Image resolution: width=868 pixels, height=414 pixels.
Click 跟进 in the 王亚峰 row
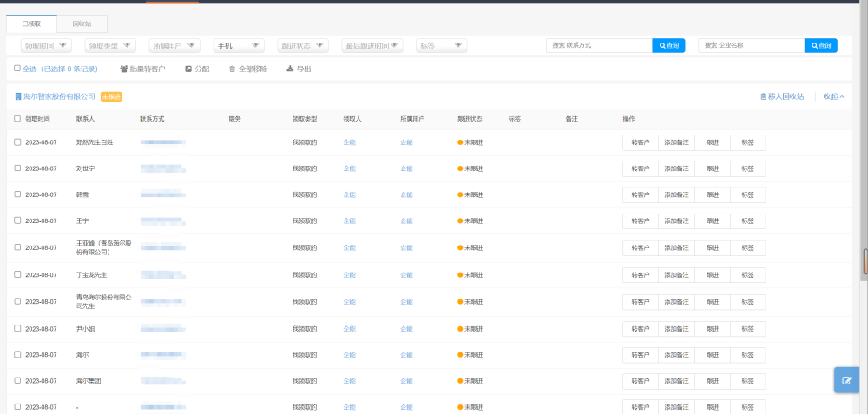pyautogui.click(x=713, y=248)
